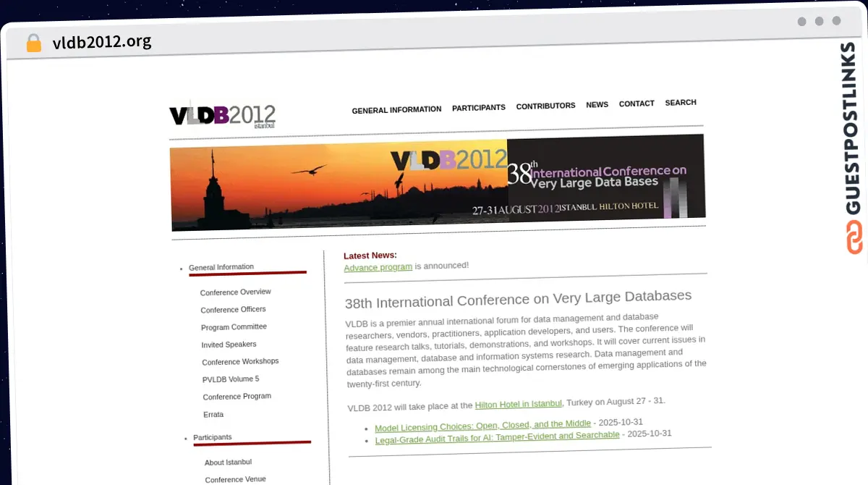Open Conference Officers in sidebar
868x485 pixels.
pyautogui.click(x=233, y=310)
